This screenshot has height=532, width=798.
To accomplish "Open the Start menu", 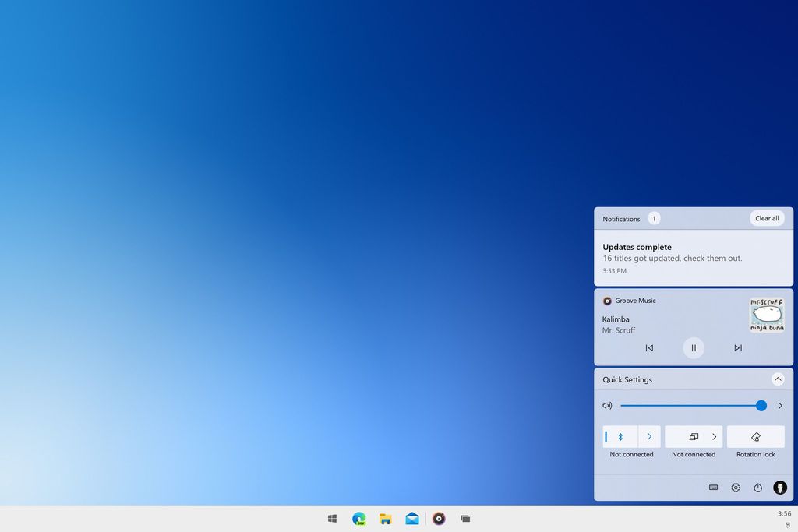I will pos(332,518).
